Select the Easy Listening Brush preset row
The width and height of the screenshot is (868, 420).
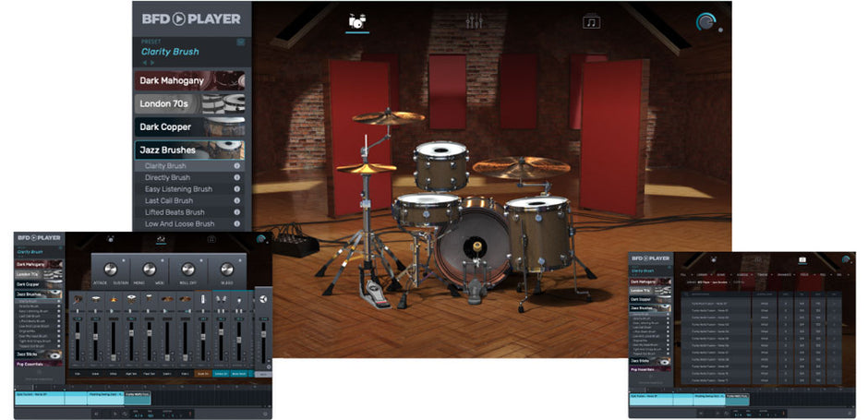point(189,189)
